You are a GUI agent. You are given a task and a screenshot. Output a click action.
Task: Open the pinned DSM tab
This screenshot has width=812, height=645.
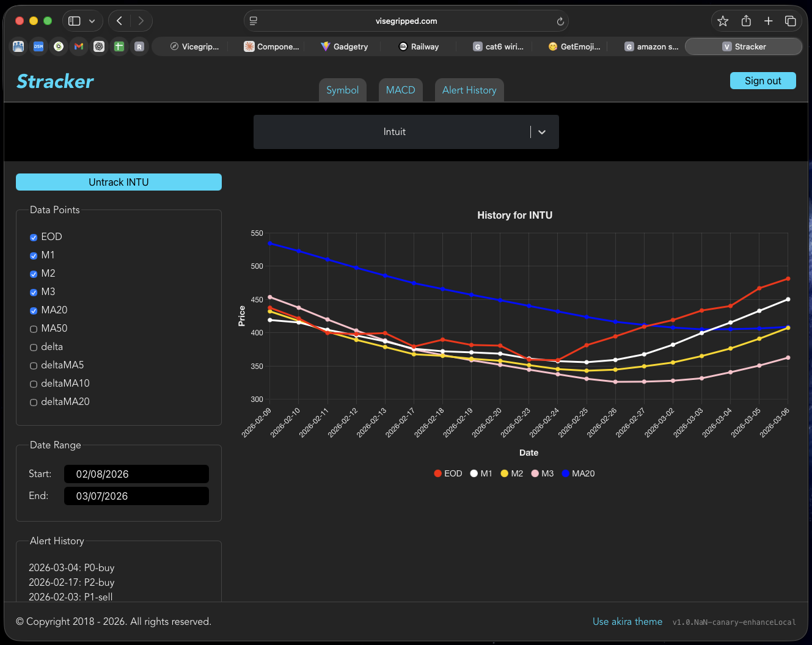[38, 46]
